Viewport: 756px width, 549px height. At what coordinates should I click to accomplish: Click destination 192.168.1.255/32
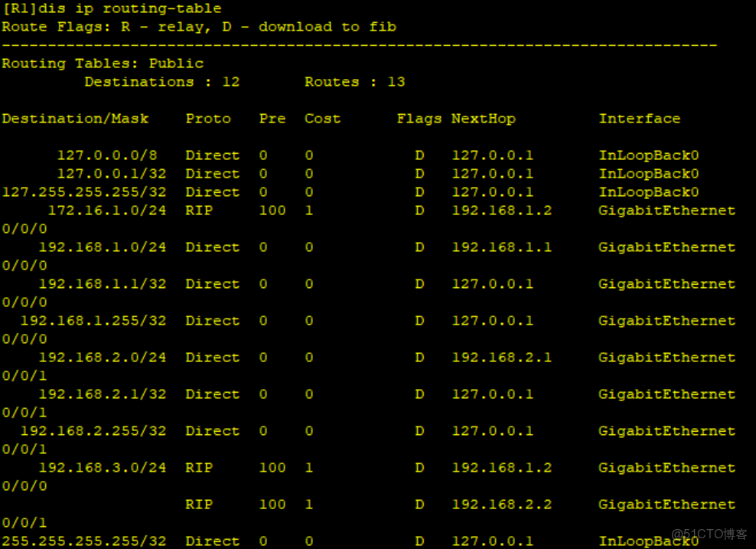[93, 321]
